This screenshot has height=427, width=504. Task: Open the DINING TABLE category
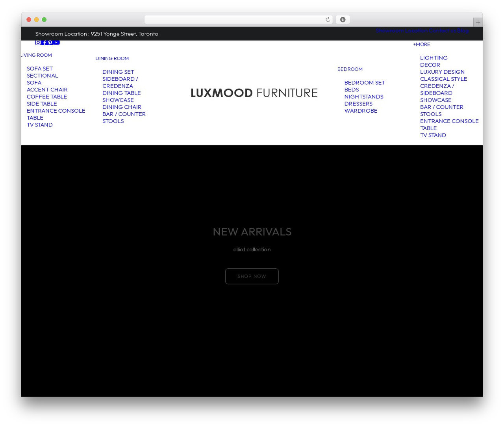(x=122, y=93)
